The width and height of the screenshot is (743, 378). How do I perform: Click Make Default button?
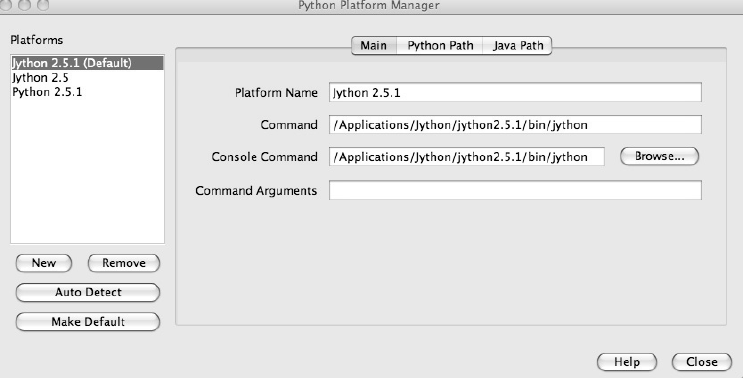pos(88,322)
